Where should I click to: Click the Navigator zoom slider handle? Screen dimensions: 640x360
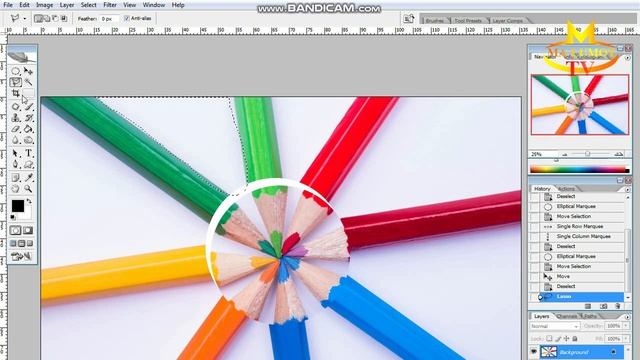(x=587, y=154)
